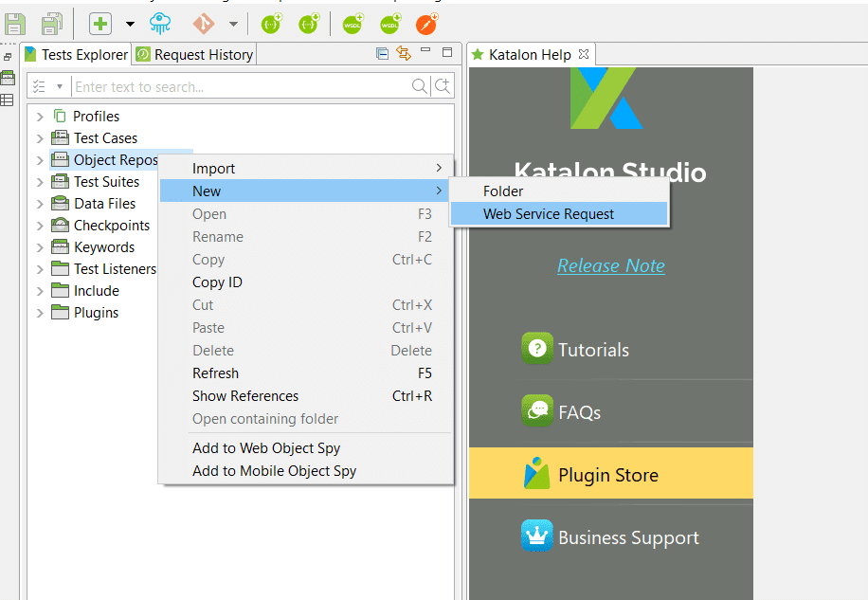This screenshot has width=868, height=600.
Task: Open the dropdown arrow beside the Git icon
Action: (234, 24)
